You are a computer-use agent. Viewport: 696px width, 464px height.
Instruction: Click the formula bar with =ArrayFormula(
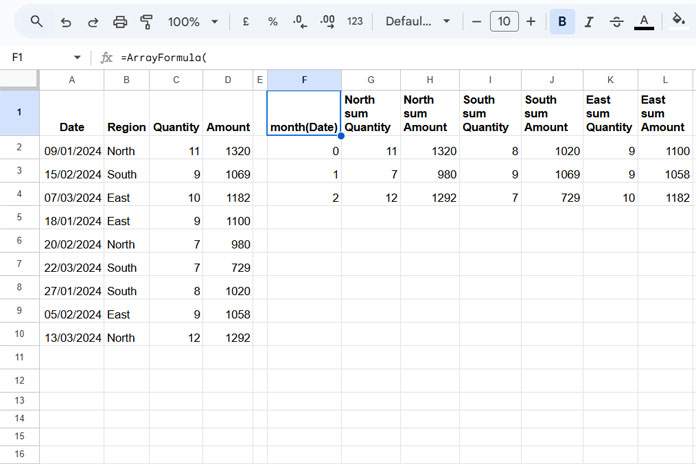(x=404, y=57)
